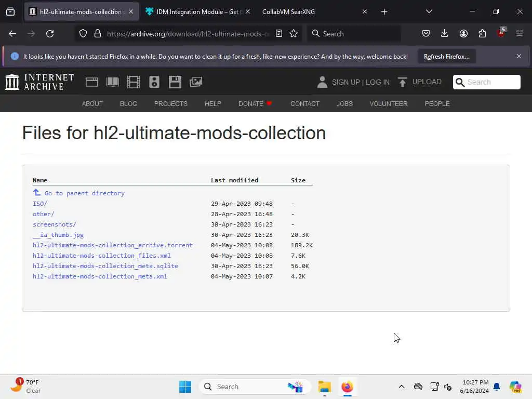Open the Internet Archive images icon
The image size is (532, 399).
(196, 82)
